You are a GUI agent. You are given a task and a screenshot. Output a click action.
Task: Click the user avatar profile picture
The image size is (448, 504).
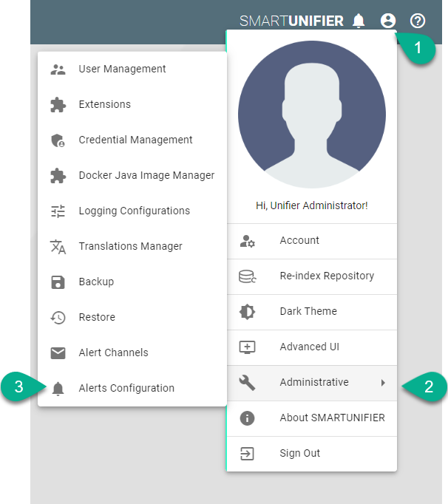pos(311,115)
